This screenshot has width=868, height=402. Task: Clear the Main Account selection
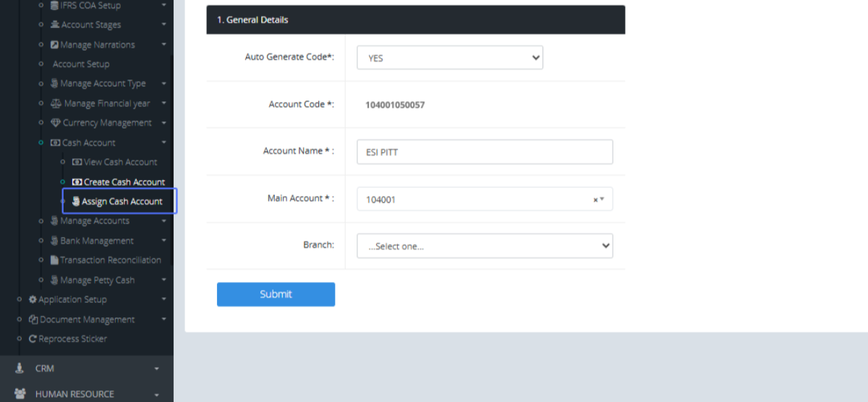(595, 200)
